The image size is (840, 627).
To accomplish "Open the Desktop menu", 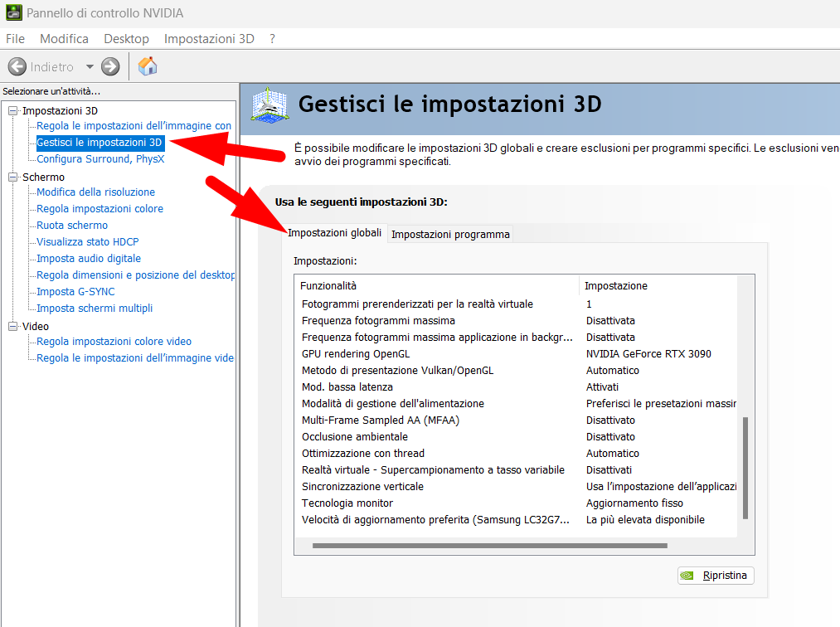I will [x=126, y=39].
